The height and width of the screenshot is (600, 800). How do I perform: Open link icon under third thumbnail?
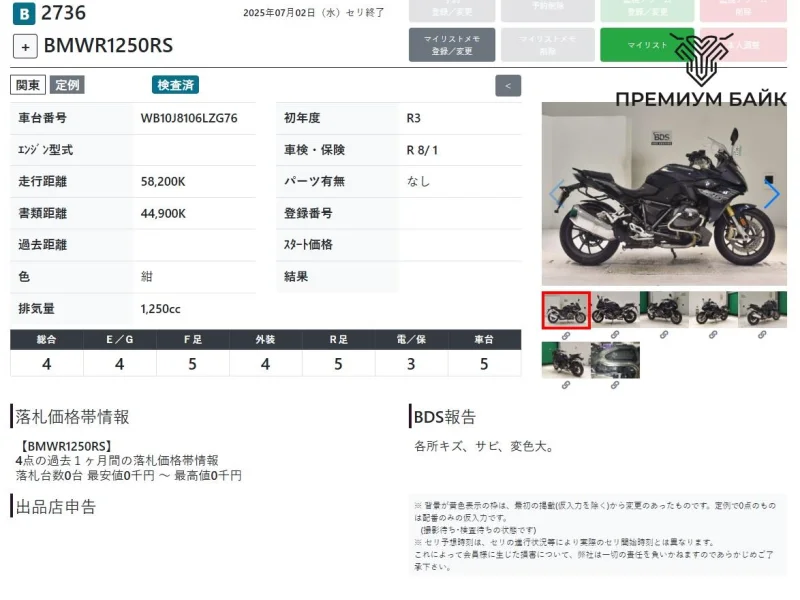tap(664, 335)
